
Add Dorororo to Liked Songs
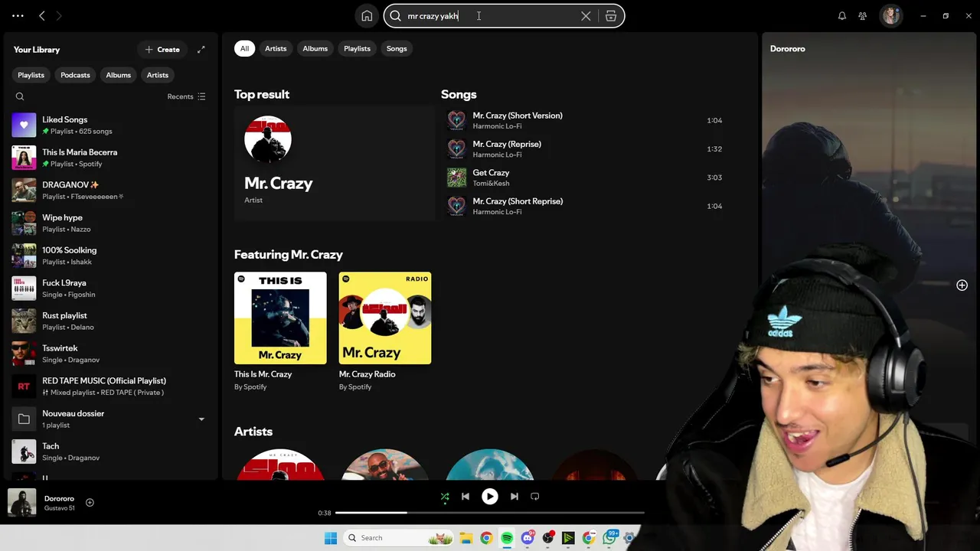click(x=90, y=503)
